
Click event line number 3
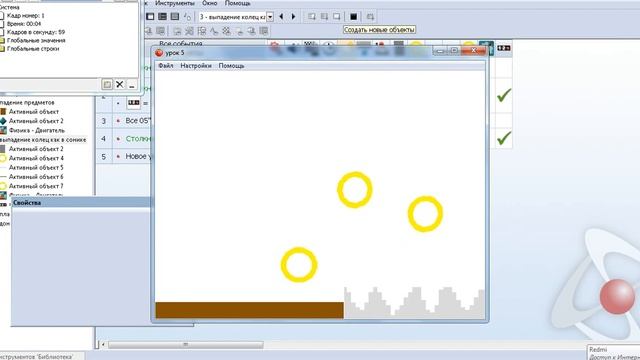coord(104,121)
